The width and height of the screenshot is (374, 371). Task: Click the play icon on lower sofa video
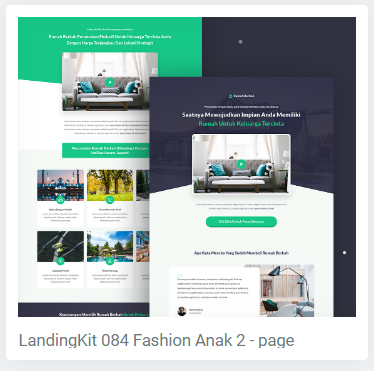point(241,164)
